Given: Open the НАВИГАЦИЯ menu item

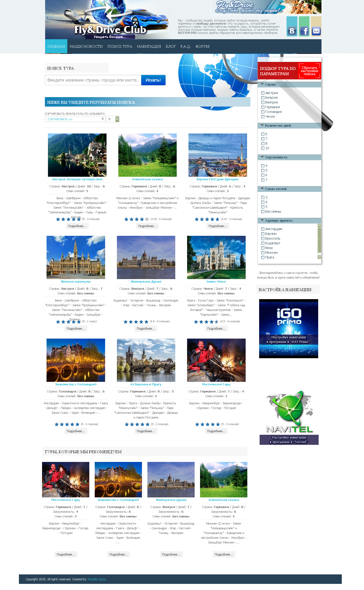Looking at the screenshot, I should (x=149, y=47).
